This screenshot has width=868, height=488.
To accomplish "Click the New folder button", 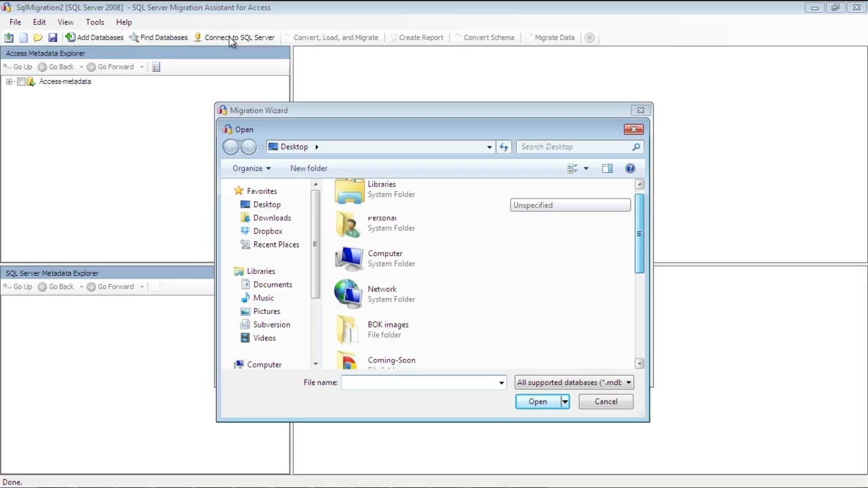I will coord(309,168).
